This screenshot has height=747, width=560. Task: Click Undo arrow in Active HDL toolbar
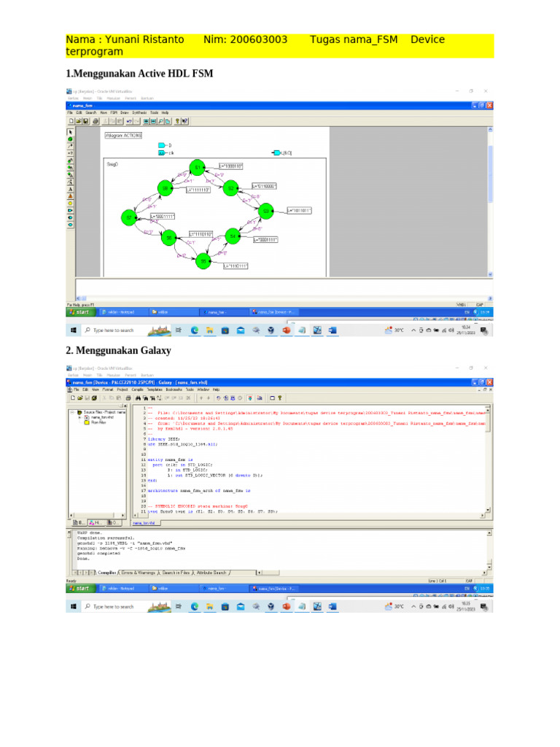pyautogui.click(x=129, y=122)
